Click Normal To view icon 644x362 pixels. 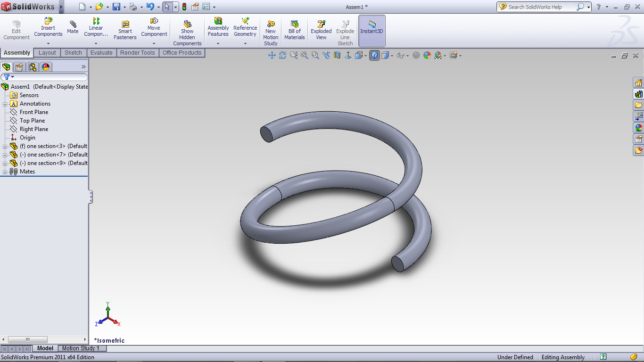pyautogui.click(x=348, y=55)
